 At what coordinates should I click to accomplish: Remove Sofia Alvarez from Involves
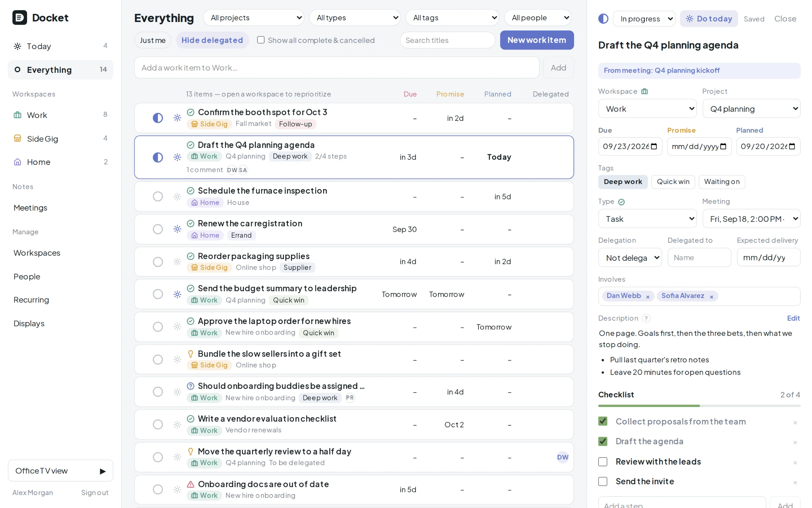point(712,297)
